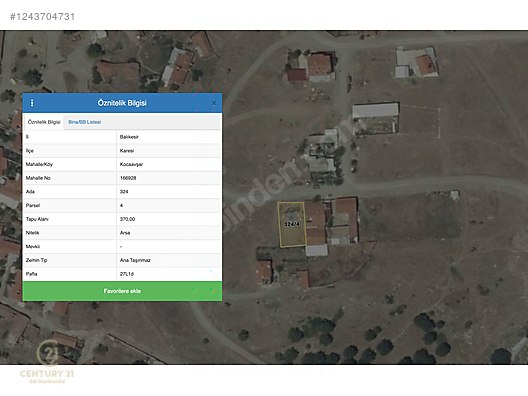Click the Balıkesir value in İl row

[x=129, y=137]
